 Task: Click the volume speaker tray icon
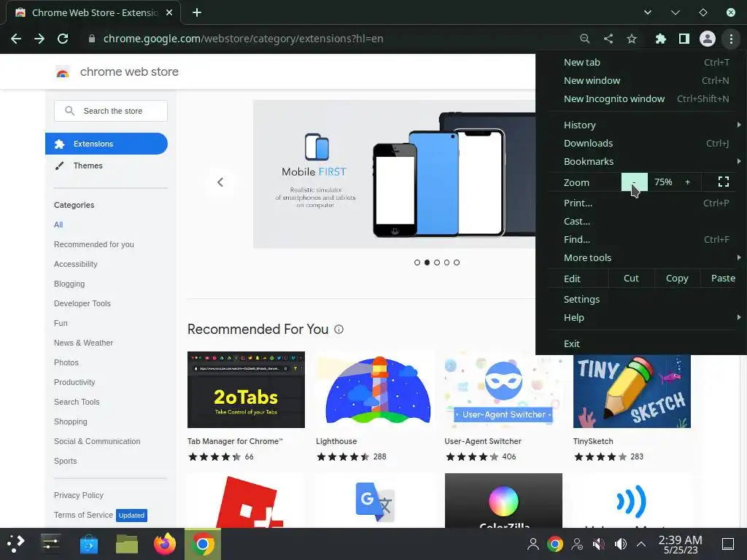coord(621,544)
